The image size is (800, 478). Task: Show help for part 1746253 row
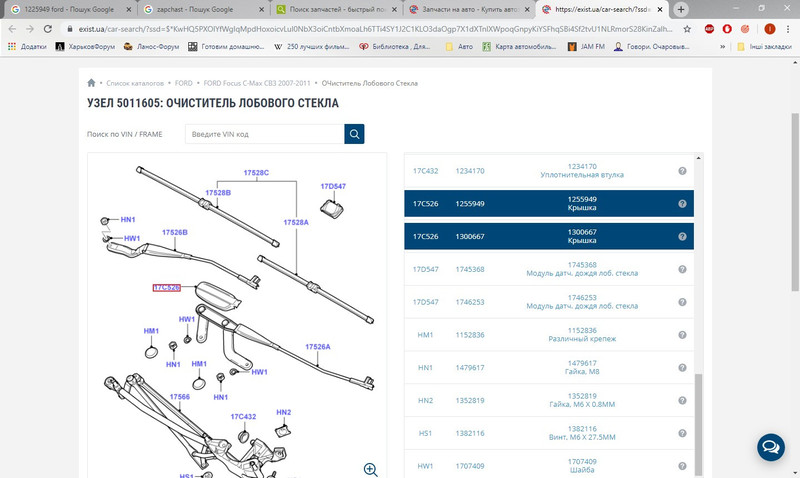682,302
